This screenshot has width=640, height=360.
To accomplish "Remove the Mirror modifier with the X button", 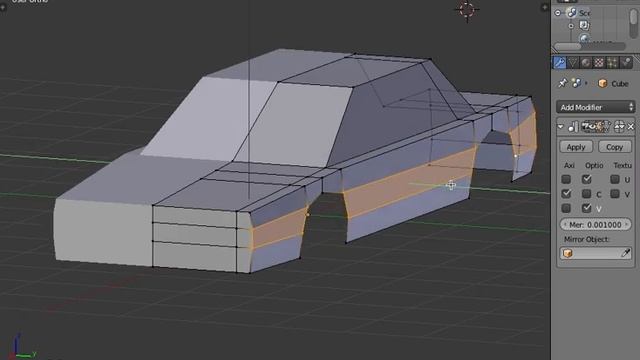I will (631, 127).
